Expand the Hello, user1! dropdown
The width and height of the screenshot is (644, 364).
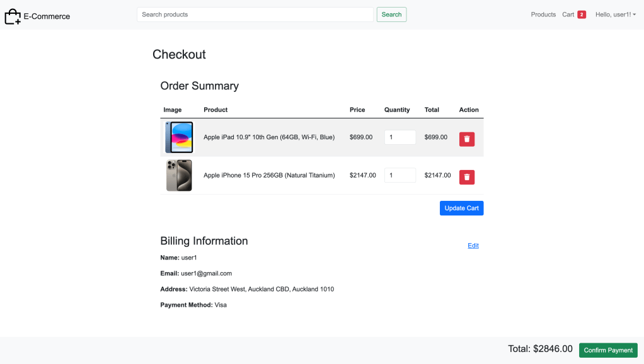(615, 14)
